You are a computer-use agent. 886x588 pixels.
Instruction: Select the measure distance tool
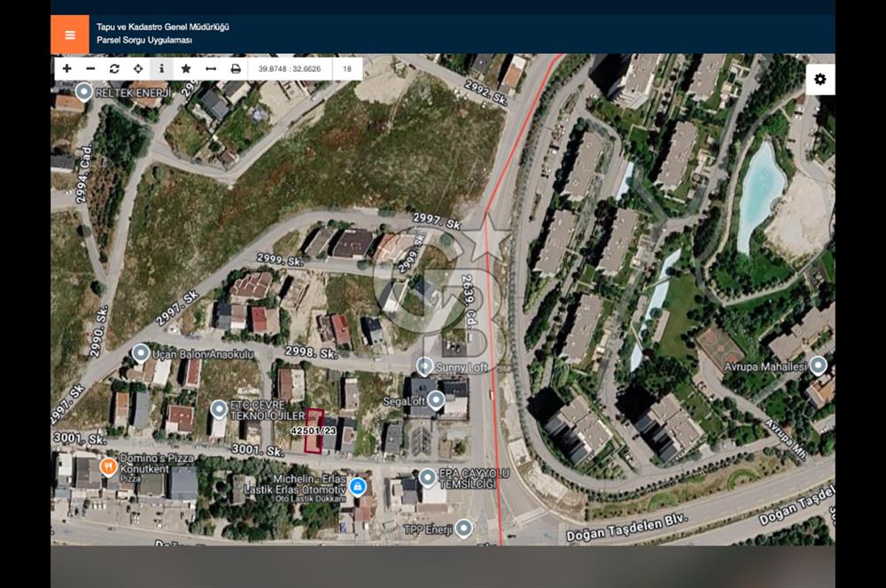click(211, 69)
